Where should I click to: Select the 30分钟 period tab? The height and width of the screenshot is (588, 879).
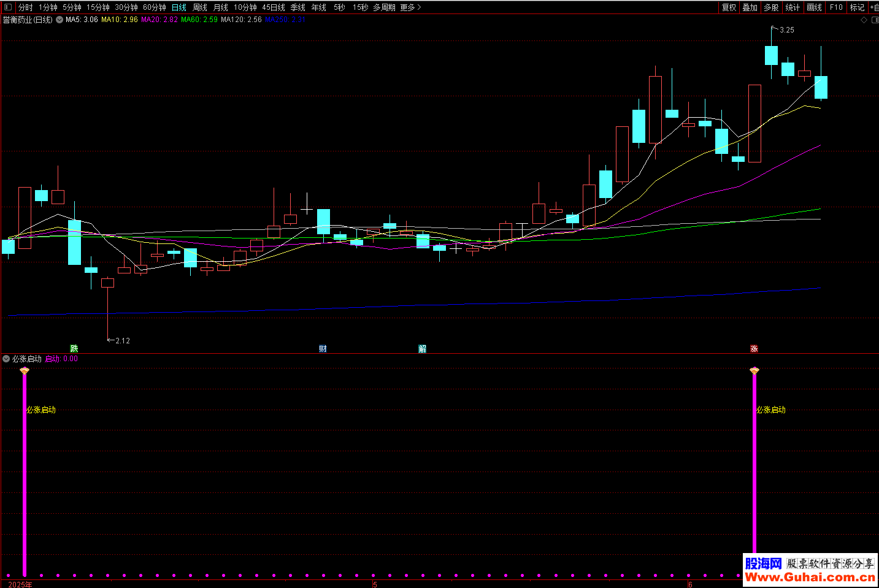[126, 7]
